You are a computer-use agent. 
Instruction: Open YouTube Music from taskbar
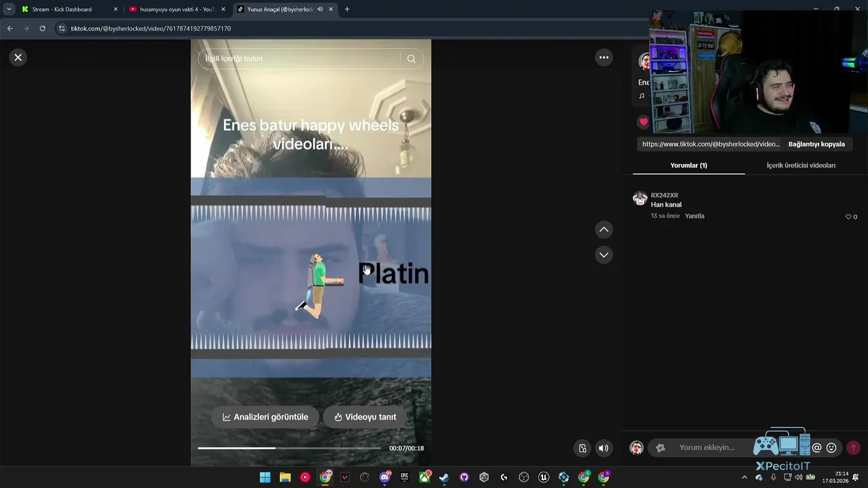pos(305,477)
